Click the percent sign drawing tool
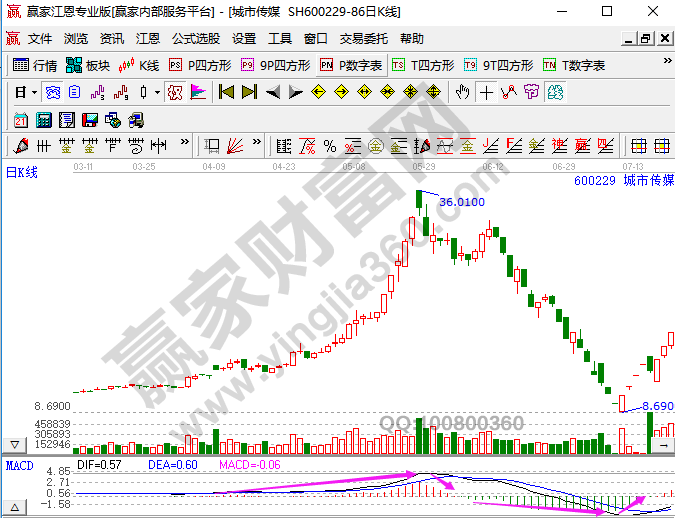675x518 pixels. click(x=330, y=146)
